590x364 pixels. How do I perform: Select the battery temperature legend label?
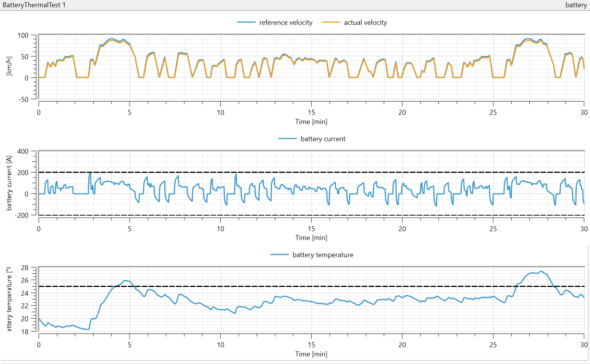point(323,255)
